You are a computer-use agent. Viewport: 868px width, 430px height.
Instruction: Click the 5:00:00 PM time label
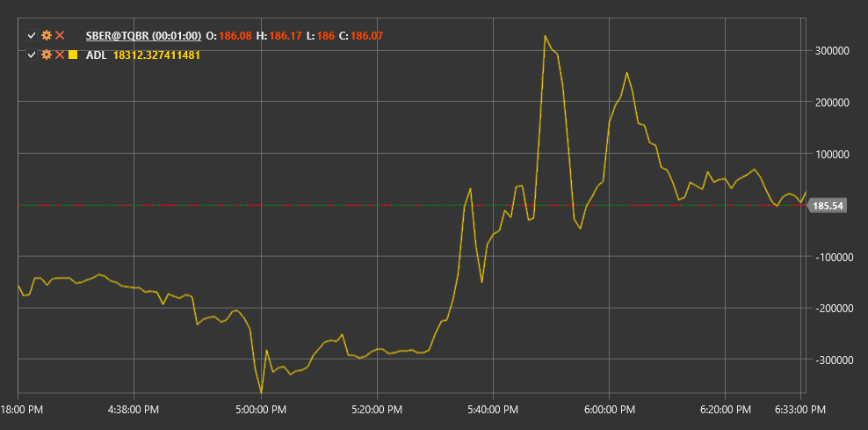[x=261, y=410]
